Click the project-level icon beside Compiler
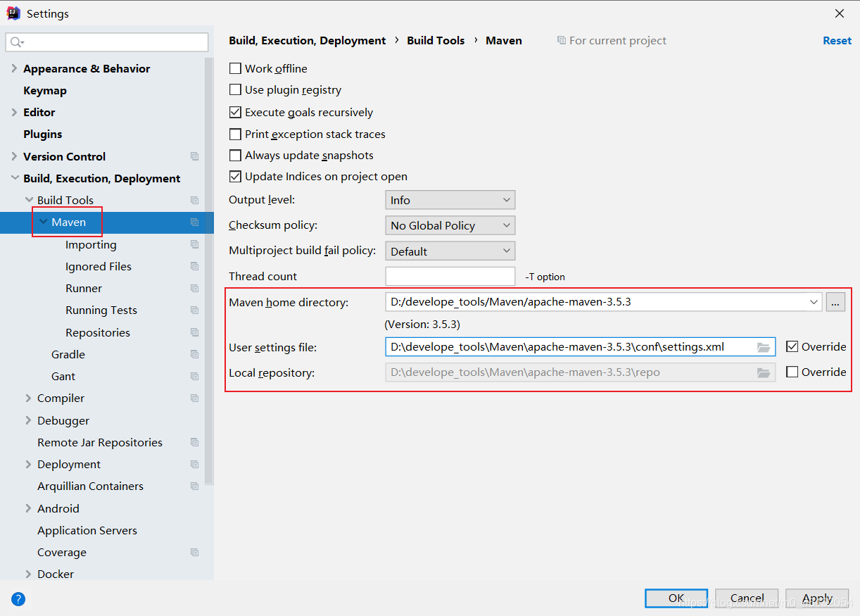860x616 pixels. pyautogui.click(x=195, y=398)
